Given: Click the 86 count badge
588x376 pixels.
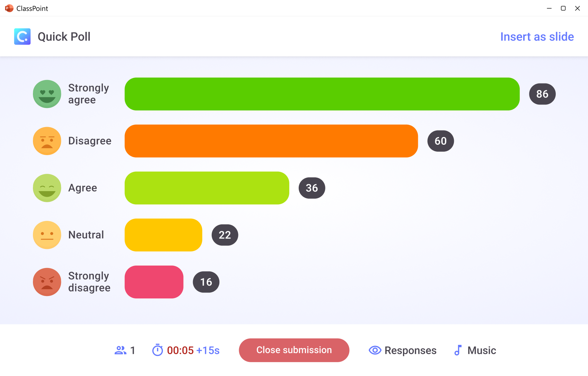Looking at the screenshot, I should (x=542, y=94).
